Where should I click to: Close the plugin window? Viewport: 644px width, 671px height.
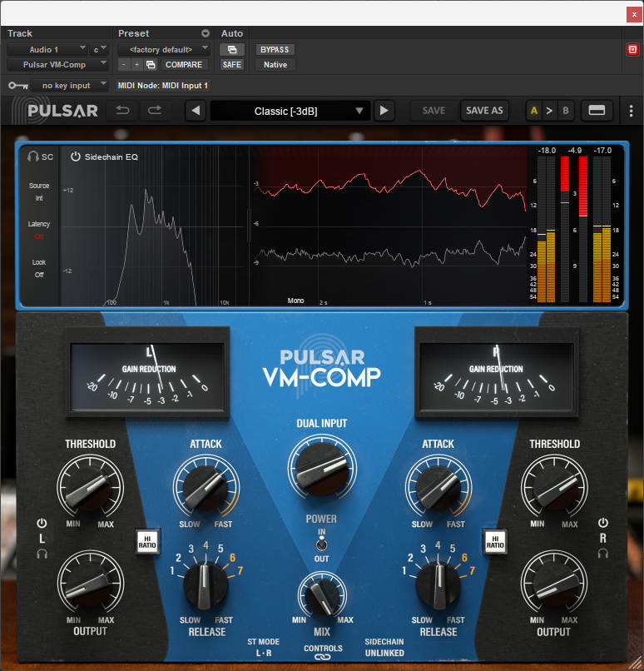(x=634, y=14)
